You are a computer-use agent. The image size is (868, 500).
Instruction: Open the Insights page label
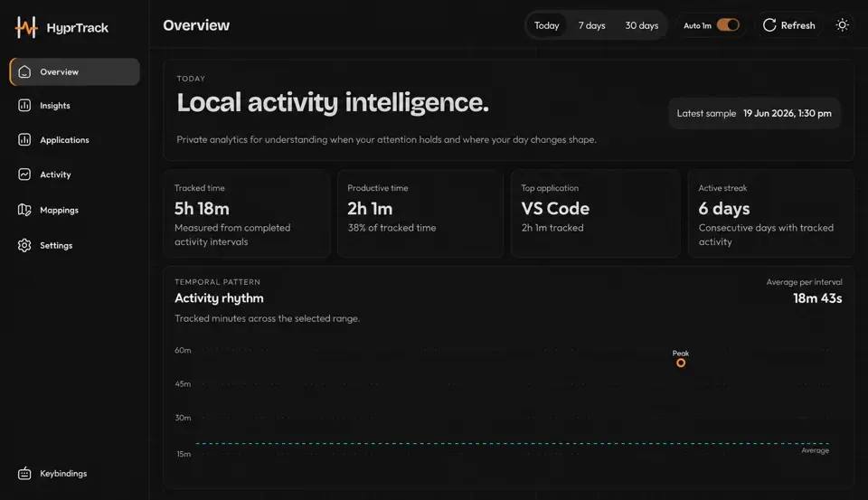click(55, 105)
